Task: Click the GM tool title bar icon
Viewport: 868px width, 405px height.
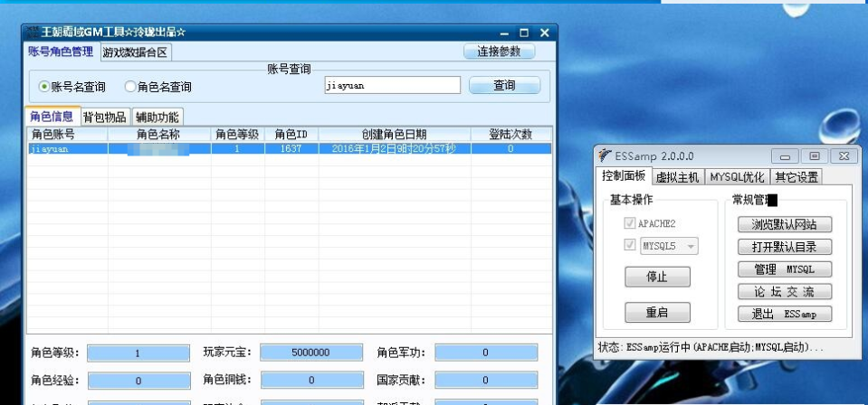Action: pos(31,33)
